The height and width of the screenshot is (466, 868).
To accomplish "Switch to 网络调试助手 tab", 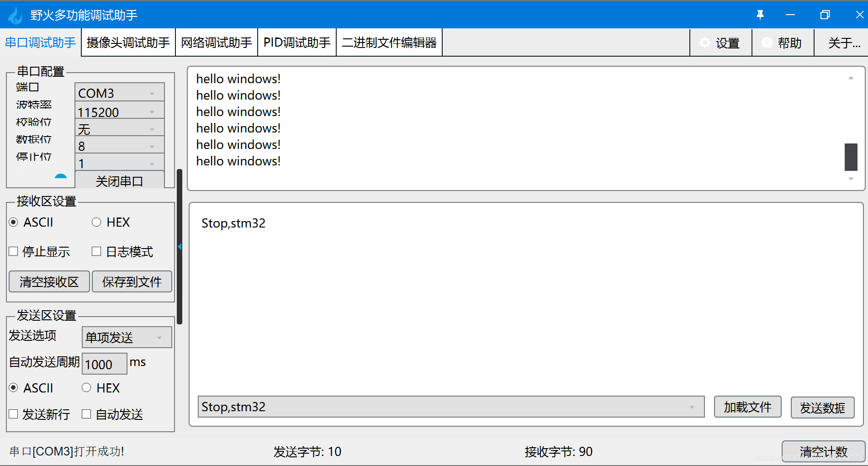I will pyautogui.click(x=217, y=42).
